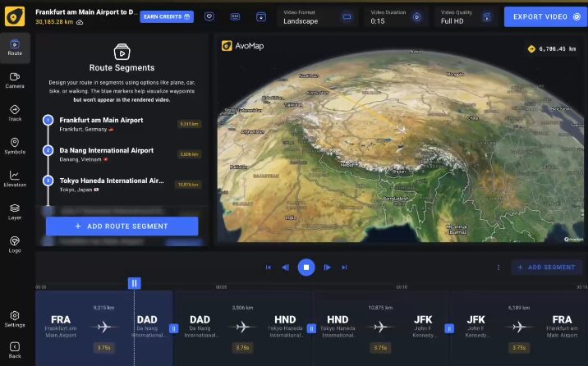The width and height of the screenshot is (588, 366).
Task: Open the Track settings panel
Action: pyautogui.click(x=15, y=112)
